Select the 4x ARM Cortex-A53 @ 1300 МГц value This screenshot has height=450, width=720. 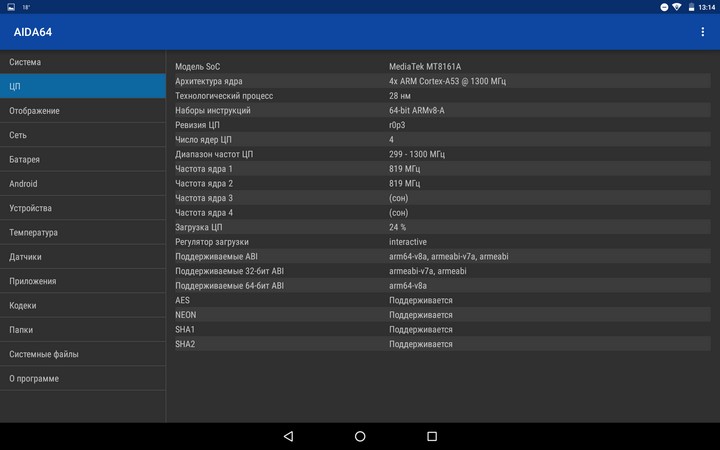(x=447, y=81)
